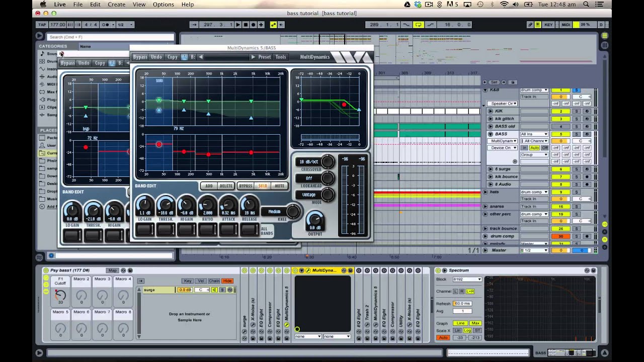Toggle the band SOLO button
Viewport: 644px width, 362px height.
[x=263, y=186]
